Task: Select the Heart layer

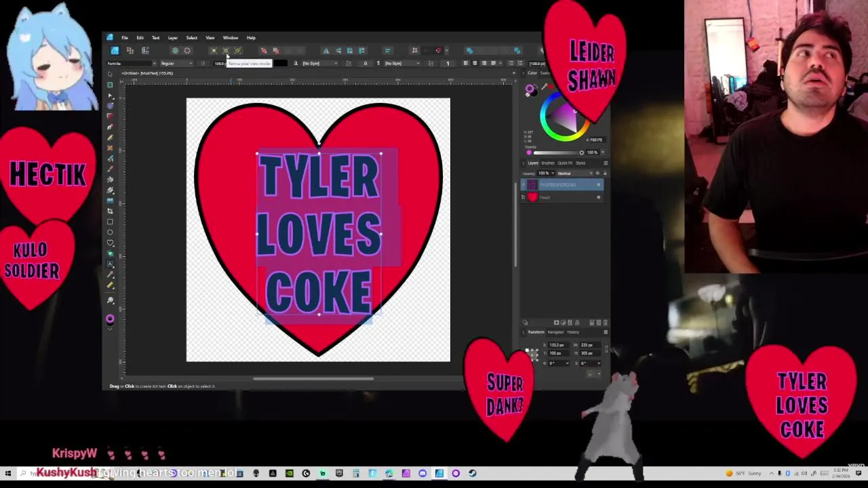Action: coord(562,197)
